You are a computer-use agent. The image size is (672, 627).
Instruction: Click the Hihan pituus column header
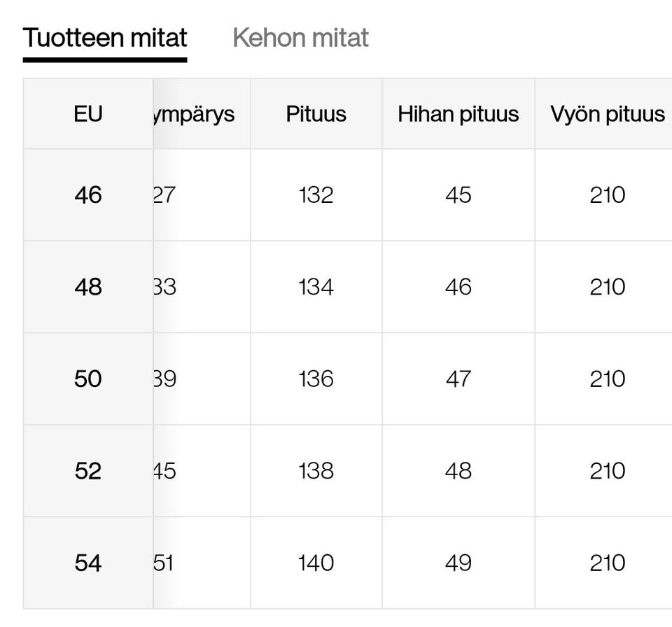coord(458,114)
